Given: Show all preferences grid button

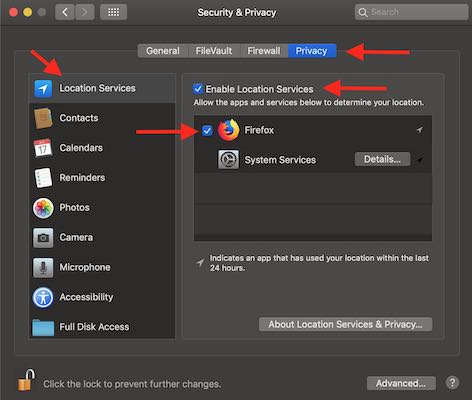Looking at the screenshot, I should pyautogui.click(x=113, y=12).
